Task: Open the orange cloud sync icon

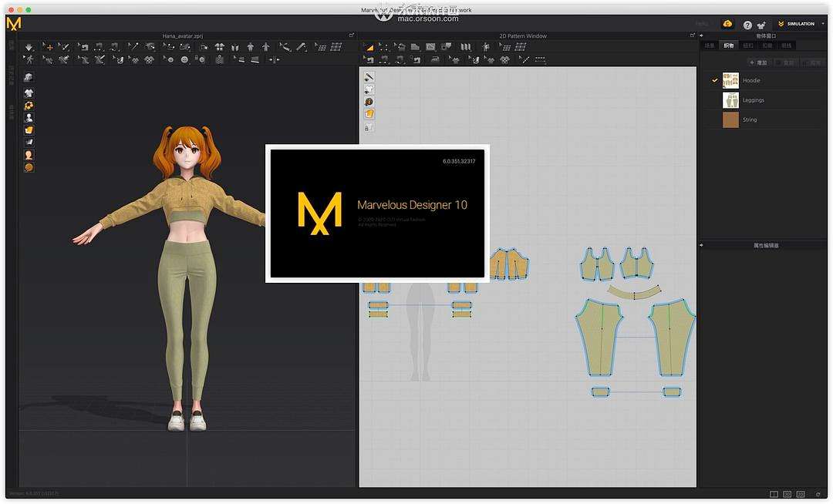Action: click(x=727, y=23)
